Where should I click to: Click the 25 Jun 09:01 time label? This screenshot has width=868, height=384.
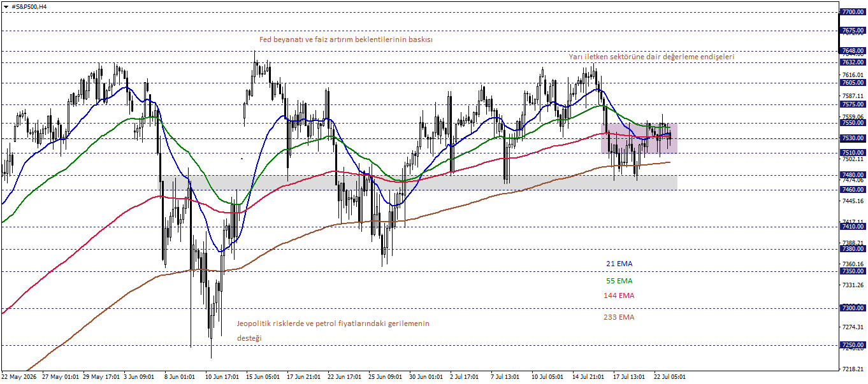(386, 377)
